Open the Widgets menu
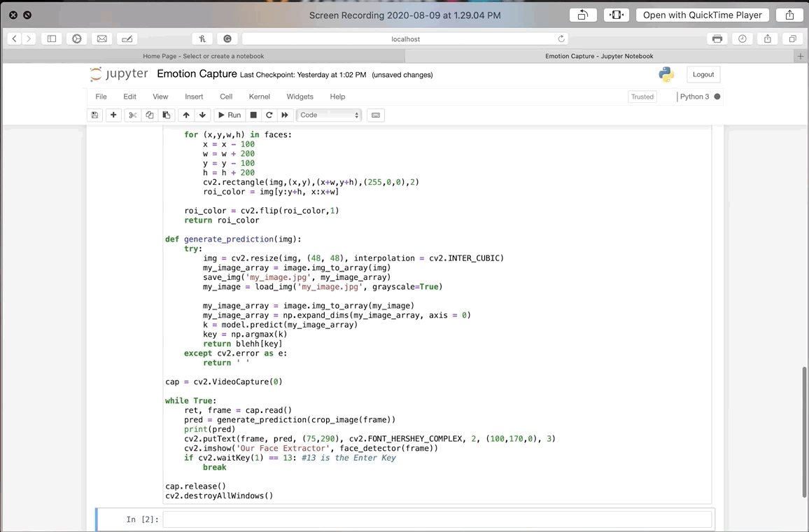Screen dimensions: 809x532 [x=300, y=97]
